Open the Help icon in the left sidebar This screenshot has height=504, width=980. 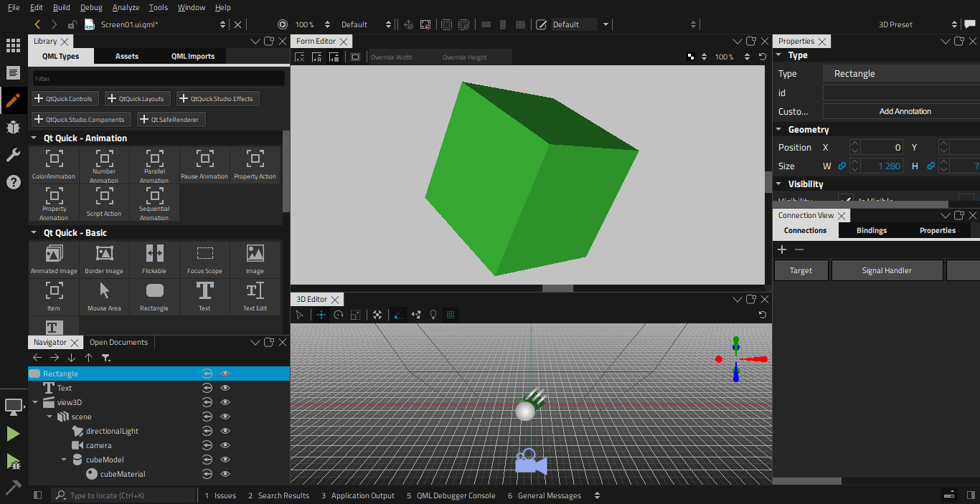click(x=13, y=182)
